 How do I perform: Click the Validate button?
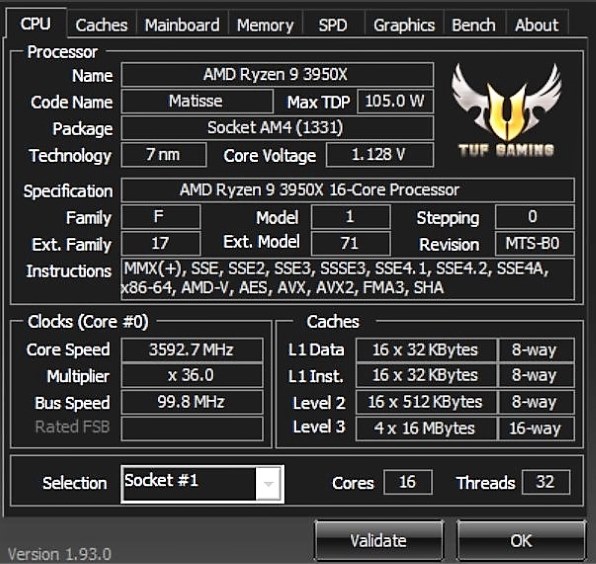[x=379, y=540]
